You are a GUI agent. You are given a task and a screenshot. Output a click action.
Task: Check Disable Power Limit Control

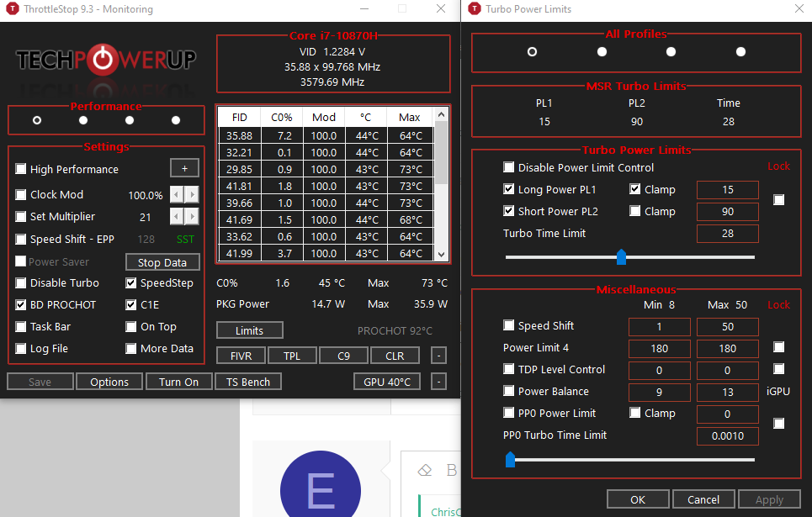click(508, 167)
